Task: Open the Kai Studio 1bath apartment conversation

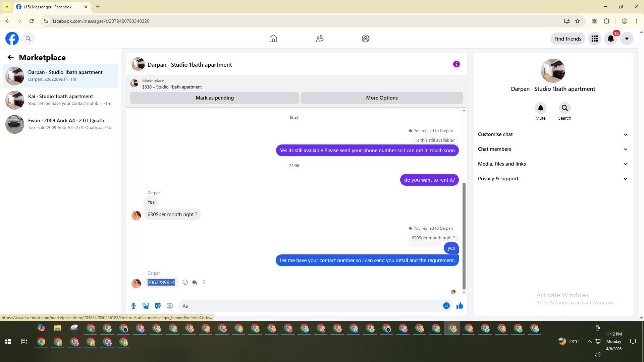Action: click(x=60, y=100)
